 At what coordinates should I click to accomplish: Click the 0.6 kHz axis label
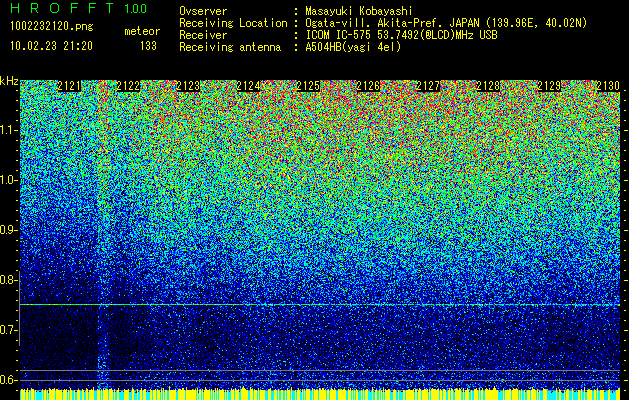[8, 380]
